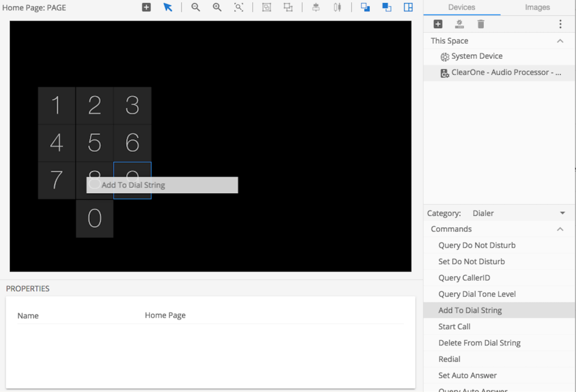Viewport: 576px width, 392px height.
Task: Click the zoom in magnifier
Action: pos(217,7)
